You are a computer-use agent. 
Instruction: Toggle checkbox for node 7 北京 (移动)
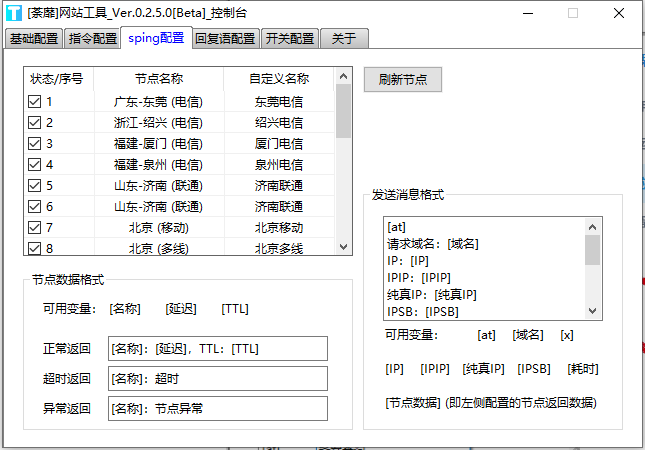35,228
